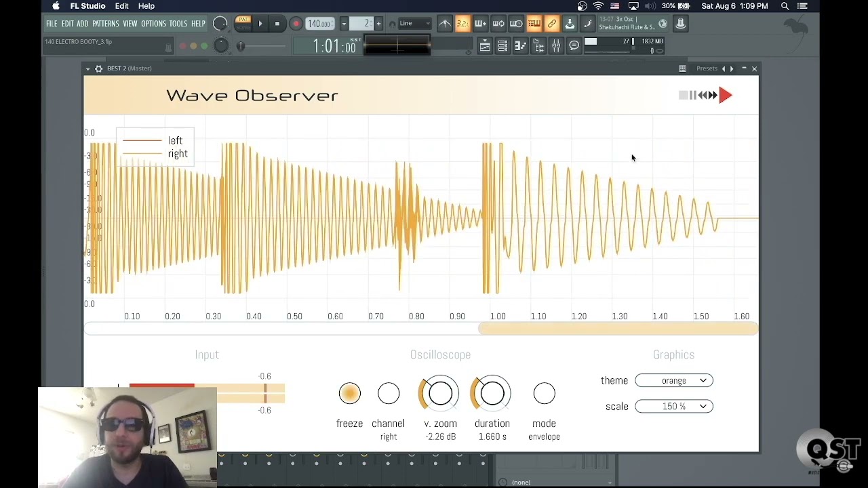Switch the PAT/SONG mode toggle
This screenshot has height=488, width=868.
(243, 24)
